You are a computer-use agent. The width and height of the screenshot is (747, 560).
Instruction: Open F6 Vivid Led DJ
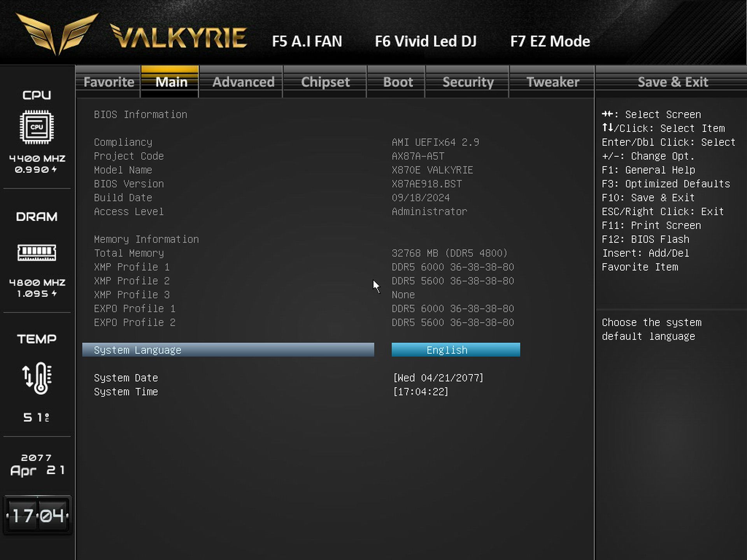[x=426, y=41]
